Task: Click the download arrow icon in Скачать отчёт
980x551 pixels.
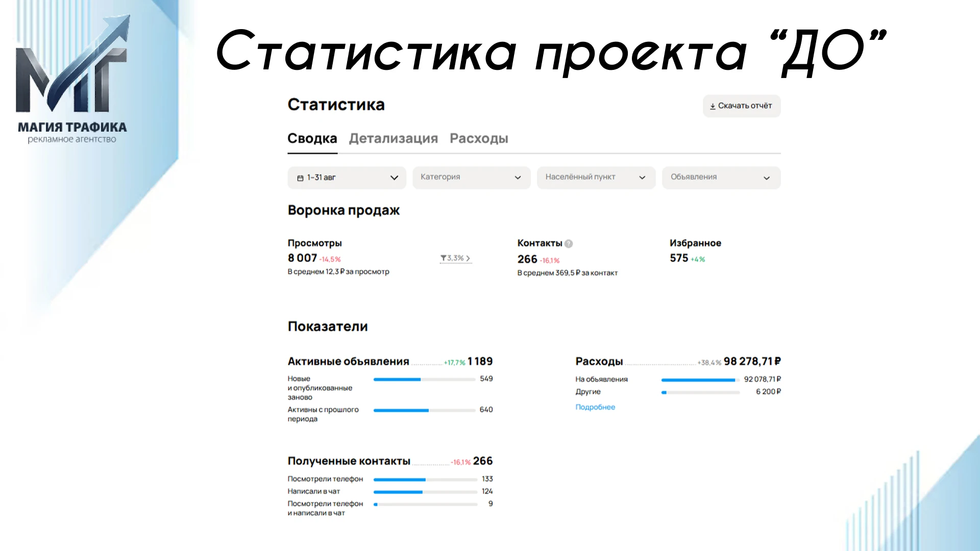Action: 713,106
